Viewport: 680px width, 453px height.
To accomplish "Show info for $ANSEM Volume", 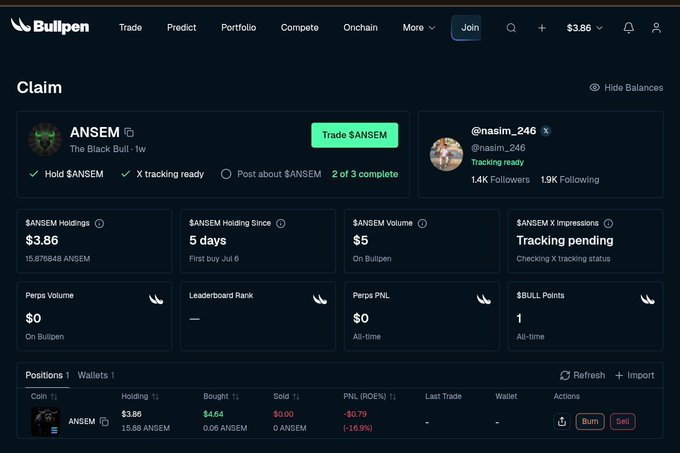I will click(x=422, y=223).
